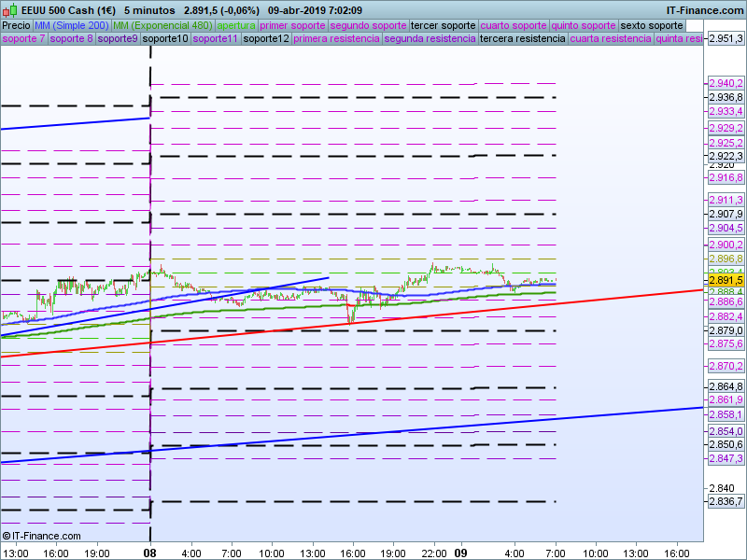Click the highlighted current price 2.891,5 label
This screenshot has width=747, height=560.
(725, 280)
